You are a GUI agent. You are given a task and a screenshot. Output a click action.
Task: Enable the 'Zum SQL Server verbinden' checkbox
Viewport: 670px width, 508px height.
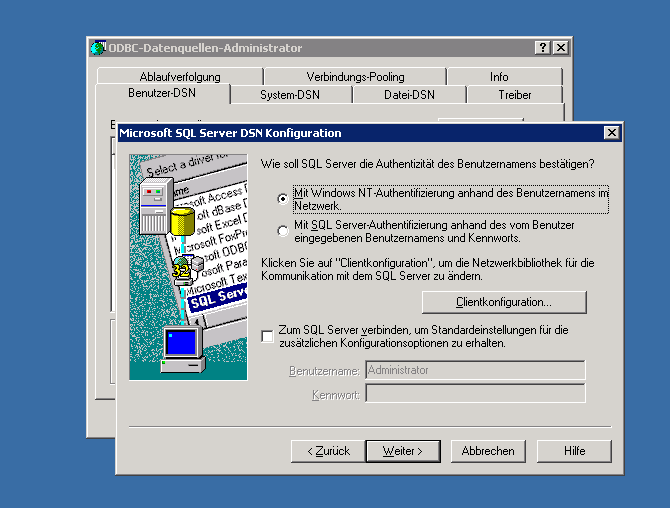(x=267, y=336)
